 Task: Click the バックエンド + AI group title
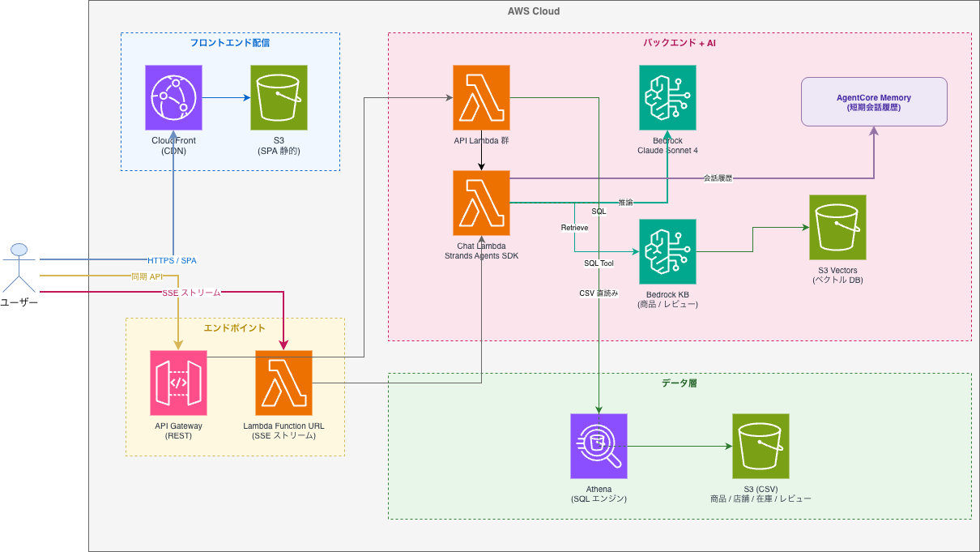pyautogui.click(x=679, y=42)
